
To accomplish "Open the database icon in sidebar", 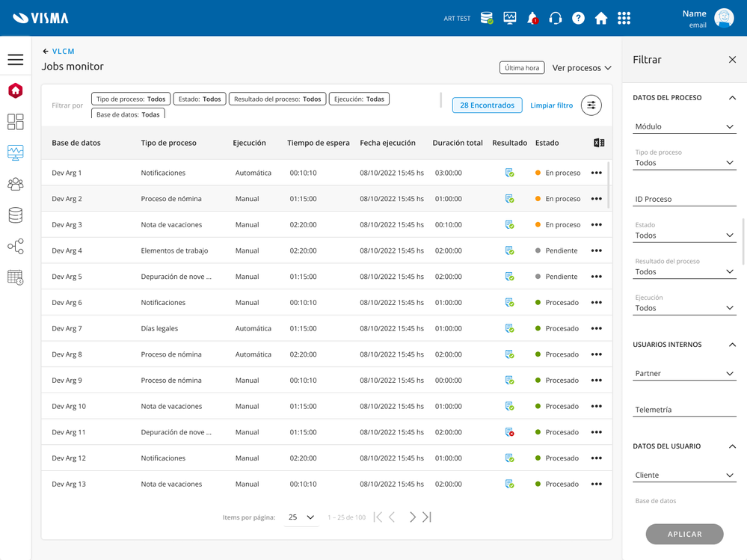I will [x=15, y=215].
